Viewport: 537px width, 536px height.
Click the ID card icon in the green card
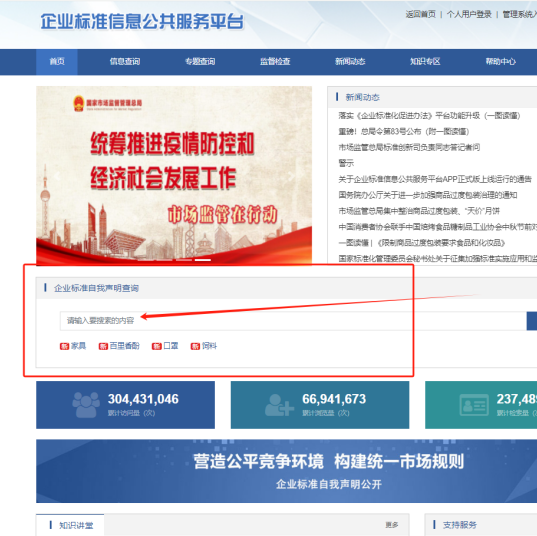click(474, 405)
